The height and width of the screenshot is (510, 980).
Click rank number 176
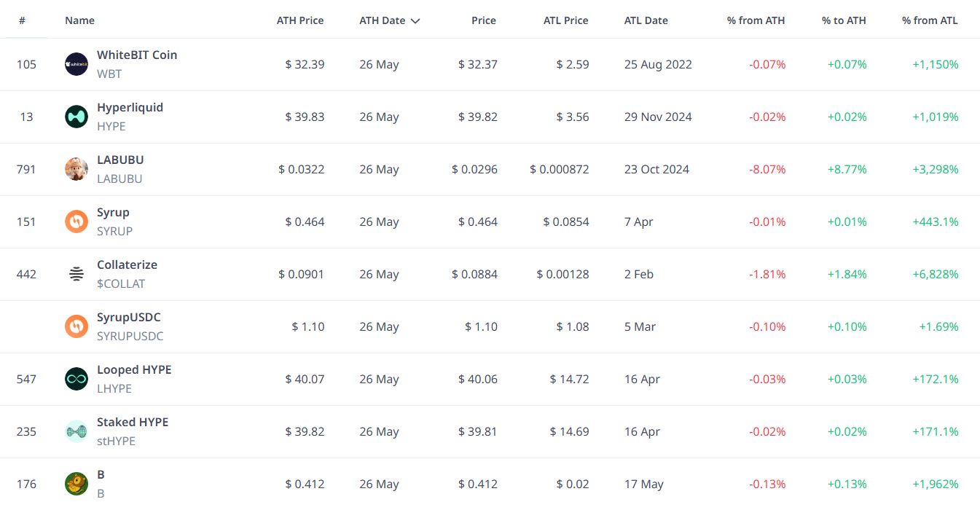click(26, 484)
